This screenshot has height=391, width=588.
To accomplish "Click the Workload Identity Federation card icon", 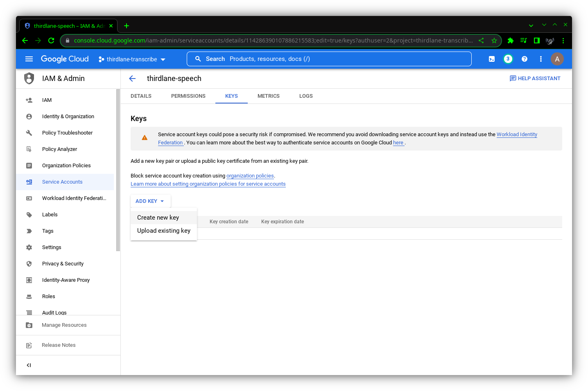I will (x=29, y=198).
